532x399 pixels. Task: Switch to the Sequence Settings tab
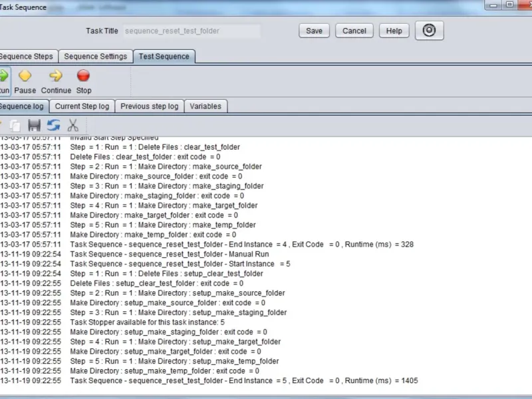coord(95,57)
